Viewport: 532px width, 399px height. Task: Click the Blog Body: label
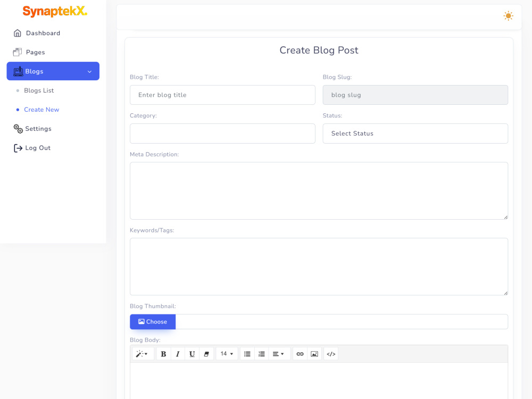point(145,340)
